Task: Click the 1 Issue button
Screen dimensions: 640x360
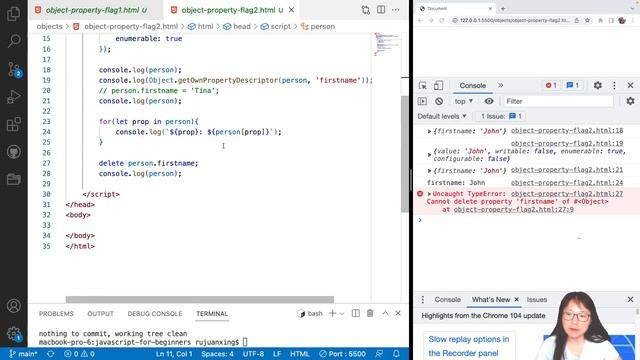Action: point(501,116)
